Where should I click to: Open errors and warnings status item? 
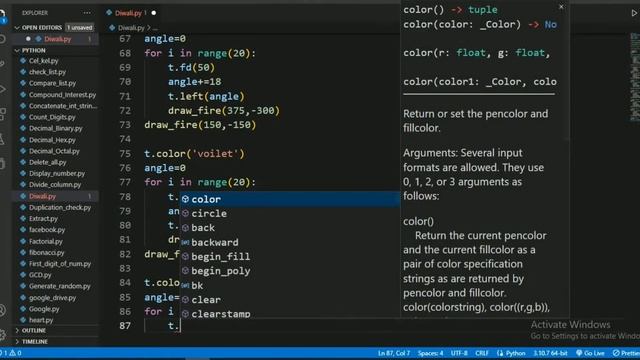(x=11, y=353)
